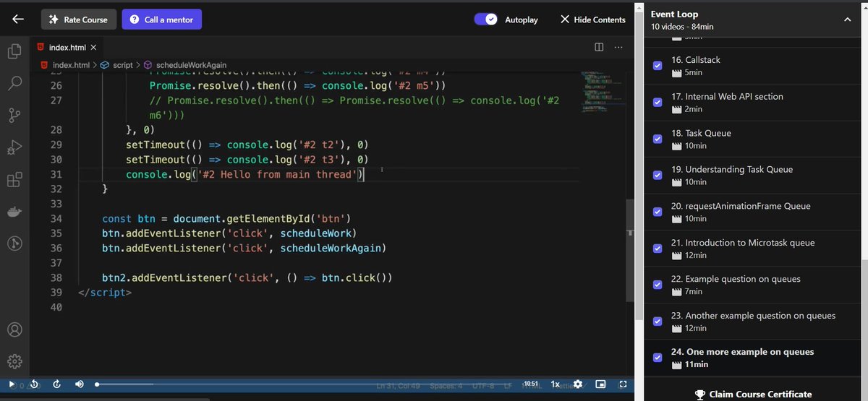Image resolution: width=868 pixels, height=401 pixels.
Task: Toggle the checkbox for 19. Understanding Task Queue
Action: [x=657, y=175]
